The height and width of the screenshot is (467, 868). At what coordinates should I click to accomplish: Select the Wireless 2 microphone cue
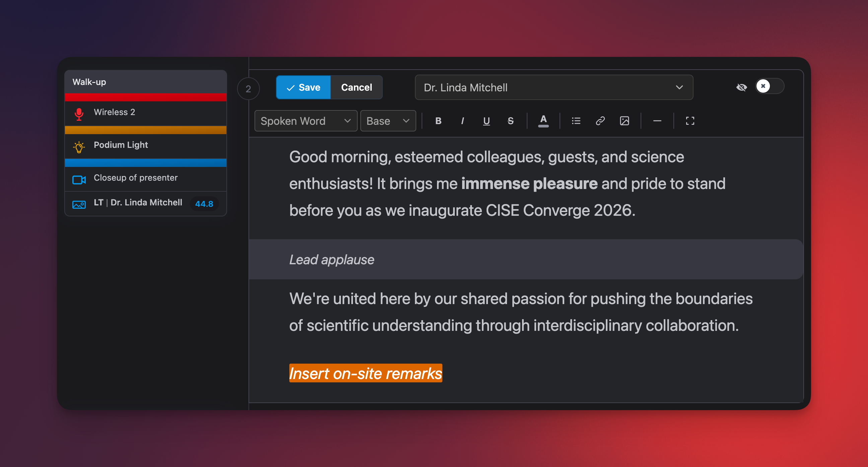pyautogui.click(x=146, y=113)
